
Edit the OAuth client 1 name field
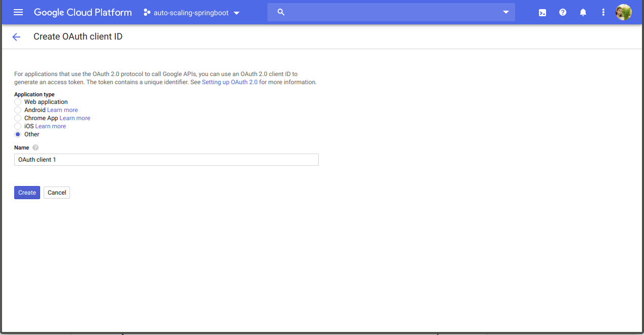tap(166, 159)
